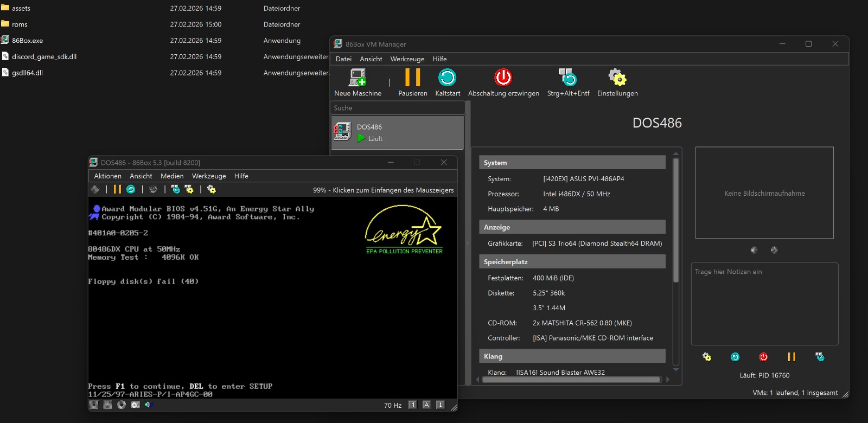Image resolution: width=868 pixels, height=423 pixels.
Task: Open the Ansicht menu in VM Manager
Action: (371, 59)
